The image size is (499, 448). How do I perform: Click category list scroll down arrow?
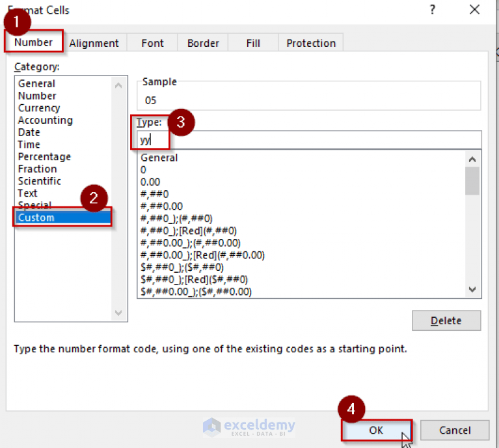click(x=118, y=313)
